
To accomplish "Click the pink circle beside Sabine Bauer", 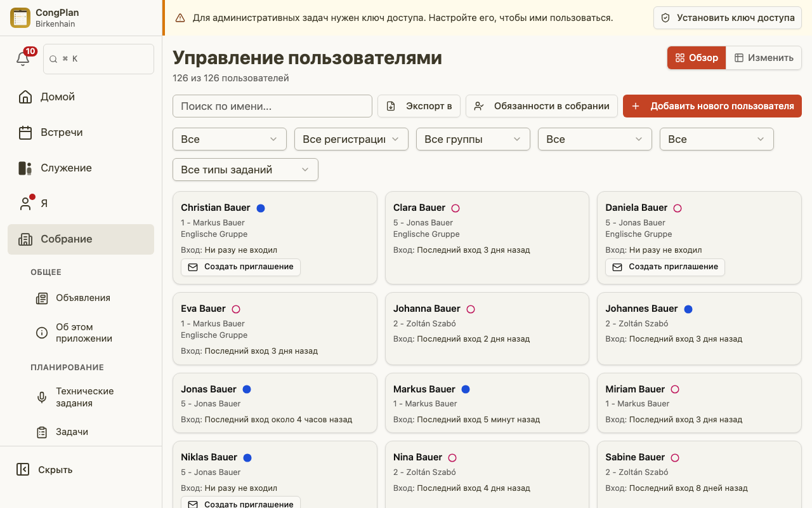I will tap(675, 458).
